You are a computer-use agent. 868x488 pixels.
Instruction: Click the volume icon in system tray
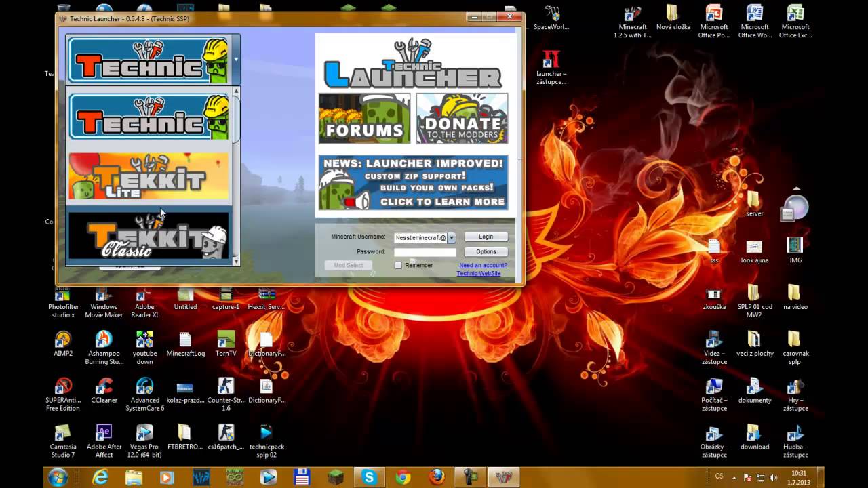774,478
